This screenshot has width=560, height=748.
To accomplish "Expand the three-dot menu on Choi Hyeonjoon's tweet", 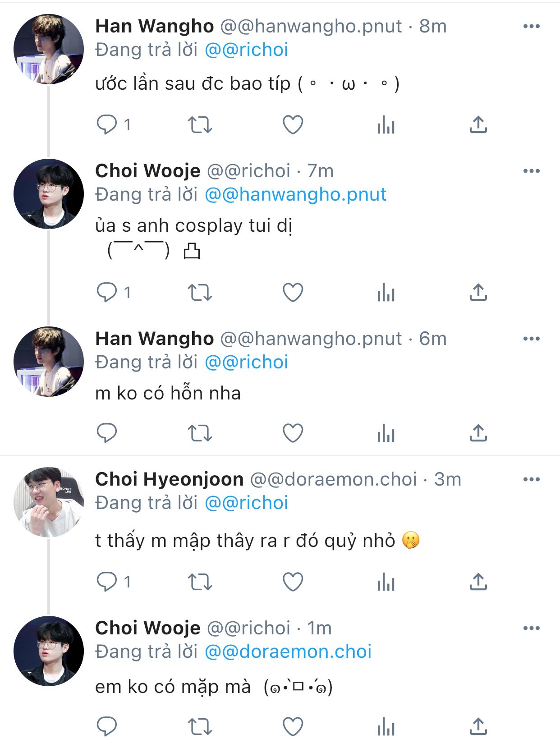I will tap(531, 479).
